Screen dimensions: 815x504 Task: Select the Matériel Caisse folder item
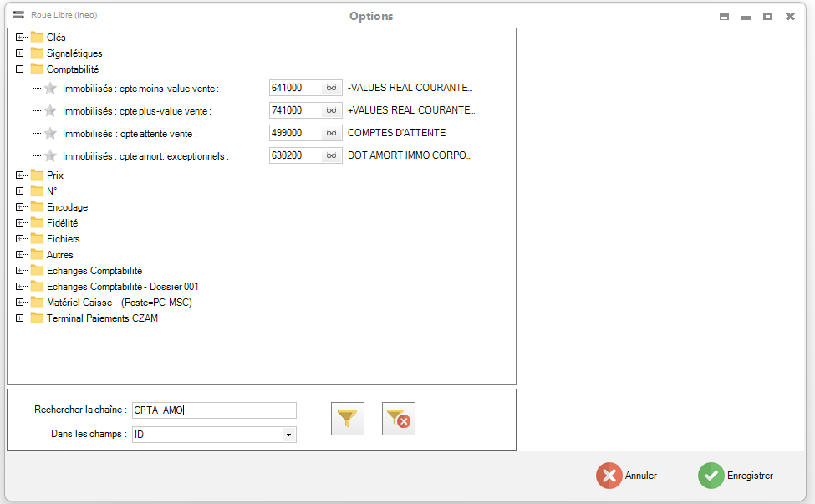[x=79, y=303]
